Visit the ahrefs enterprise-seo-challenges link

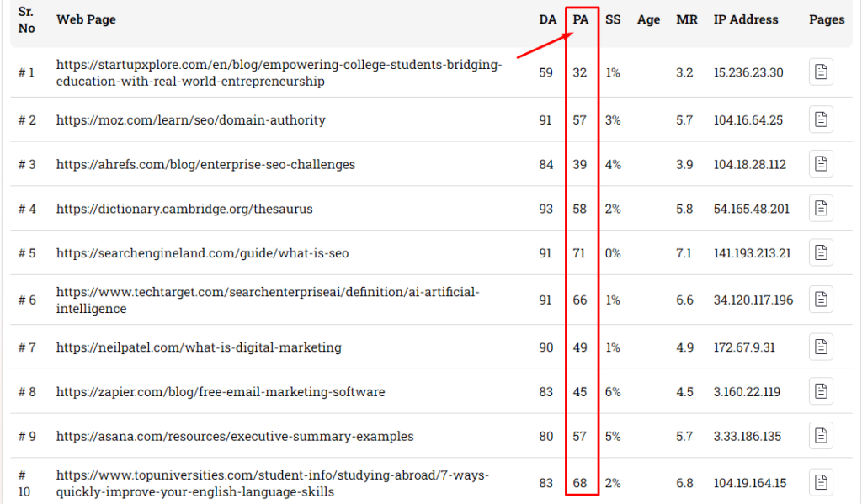coord(205,165)
